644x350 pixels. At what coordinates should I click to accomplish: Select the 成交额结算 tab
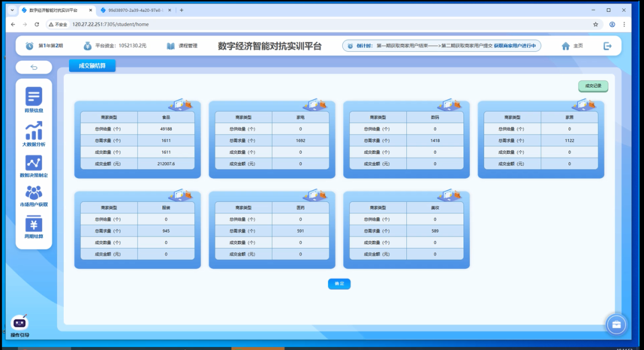coord(92,66)
